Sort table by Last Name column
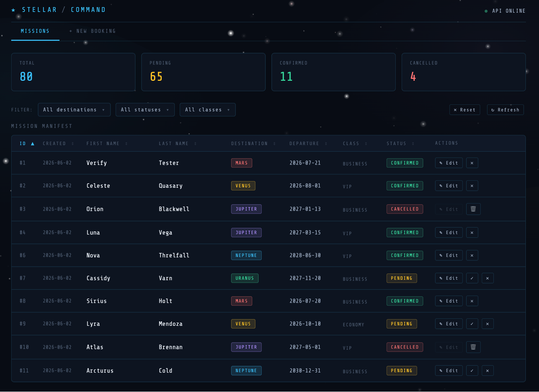539x392 pixels. click(x=178, y=144)
